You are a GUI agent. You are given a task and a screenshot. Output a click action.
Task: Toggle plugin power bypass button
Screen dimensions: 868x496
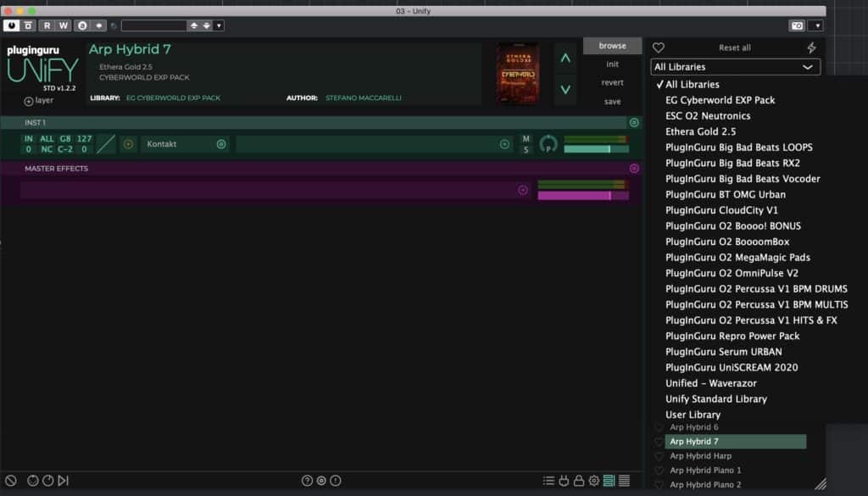[11, 25]
